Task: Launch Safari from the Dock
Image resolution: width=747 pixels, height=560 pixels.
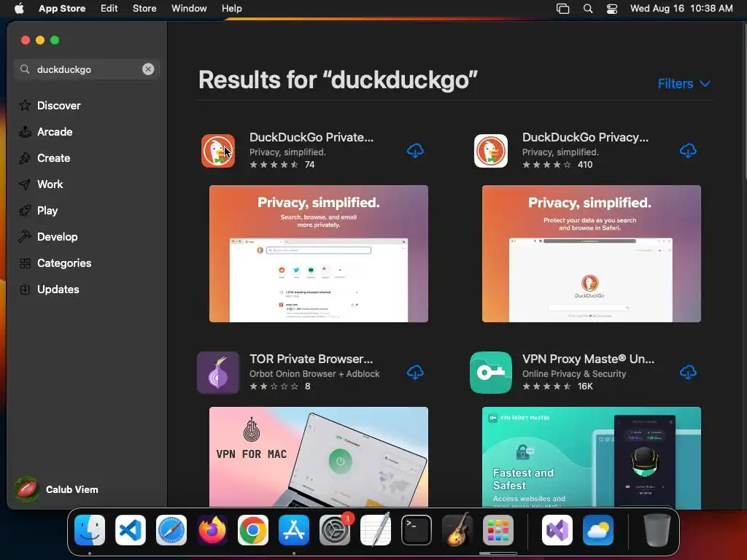Action: click(171, 530)
